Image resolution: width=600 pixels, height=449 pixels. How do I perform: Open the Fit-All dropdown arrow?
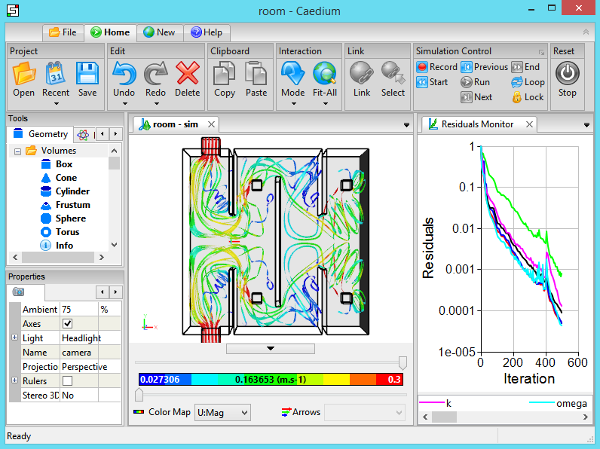pyautogui.click(x=325, y=104)
